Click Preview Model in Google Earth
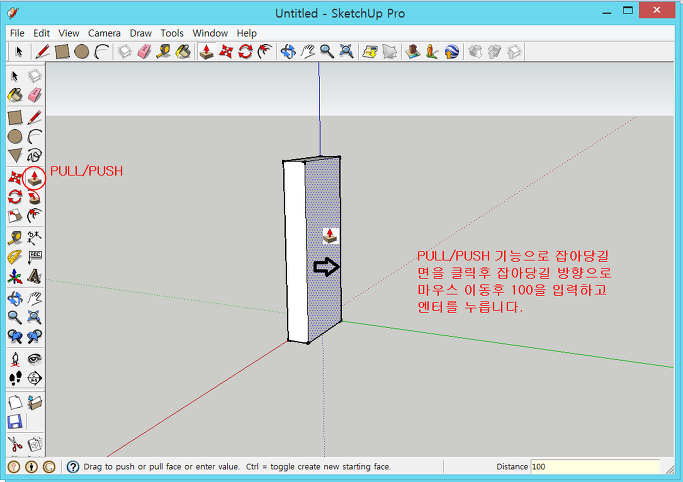This screenshot has width=683, height=482. (x=452, y=51)
